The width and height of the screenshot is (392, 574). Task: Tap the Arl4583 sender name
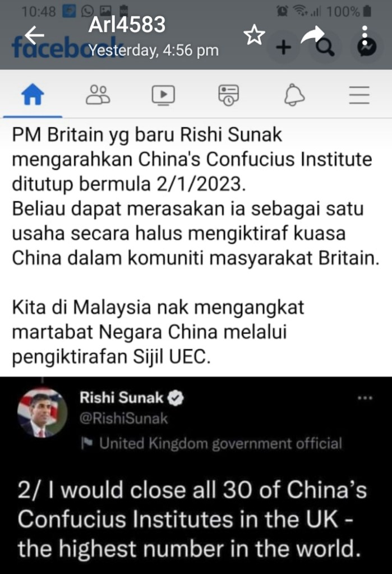(x=127, y=25)
